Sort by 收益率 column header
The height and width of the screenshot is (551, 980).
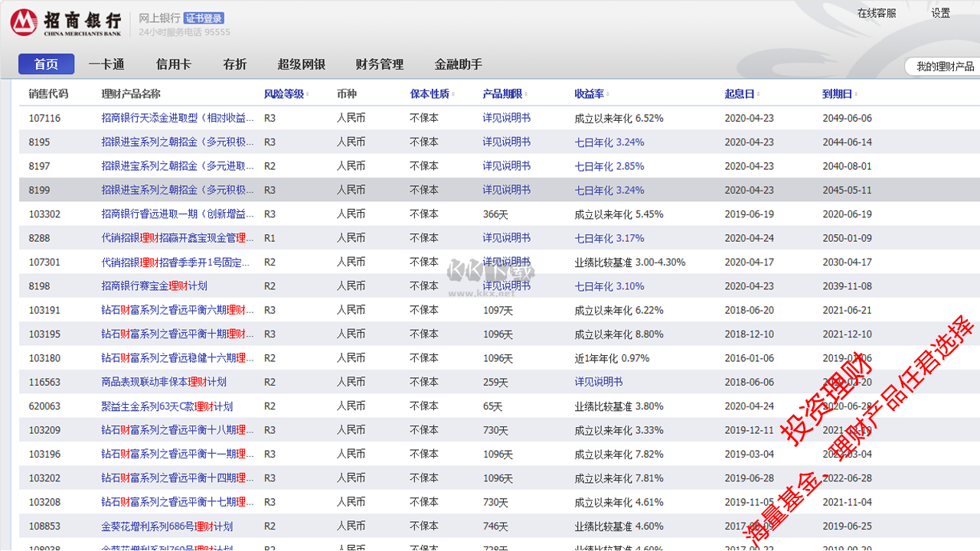coord(589,94)
